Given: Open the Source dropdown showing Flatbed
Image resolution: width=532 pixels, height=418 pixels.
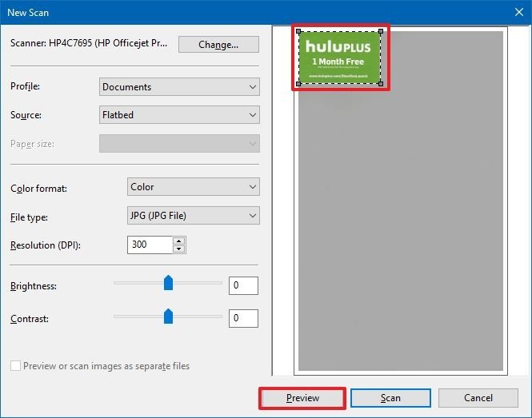Looking at the screenshot, I should (179, 115).
